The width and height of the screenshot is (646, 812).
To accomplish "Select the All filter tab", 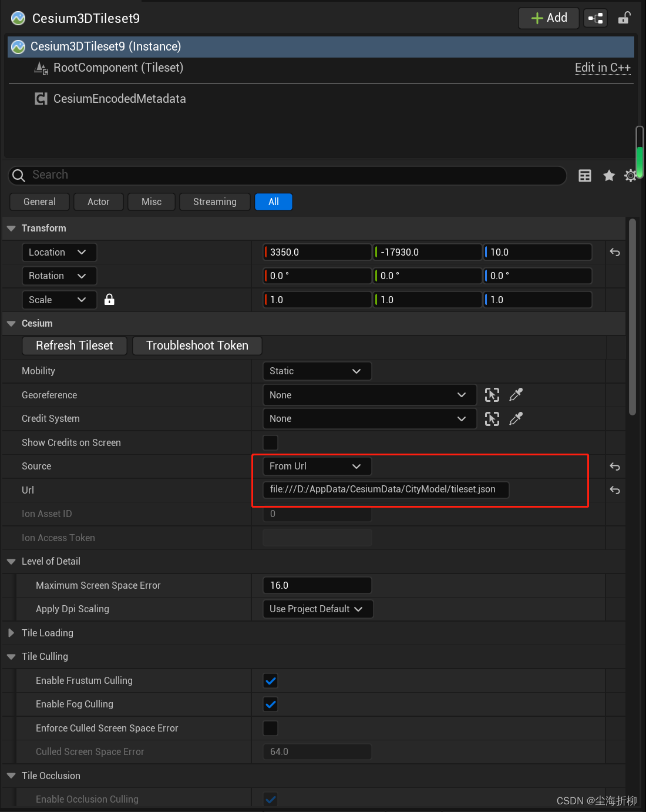I will [x=274, y=202].
